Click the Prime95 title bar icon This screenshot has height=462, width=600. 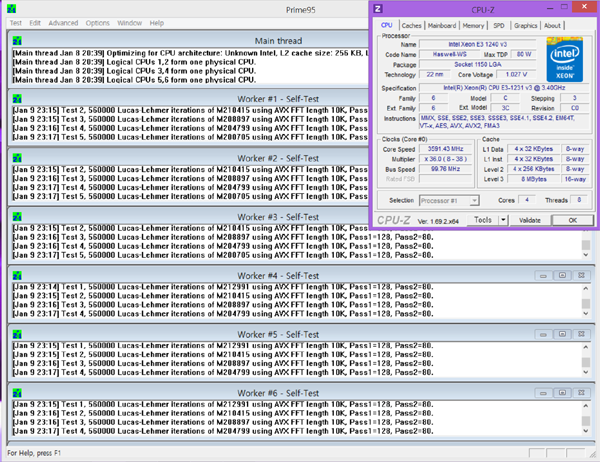pos(11,9)
